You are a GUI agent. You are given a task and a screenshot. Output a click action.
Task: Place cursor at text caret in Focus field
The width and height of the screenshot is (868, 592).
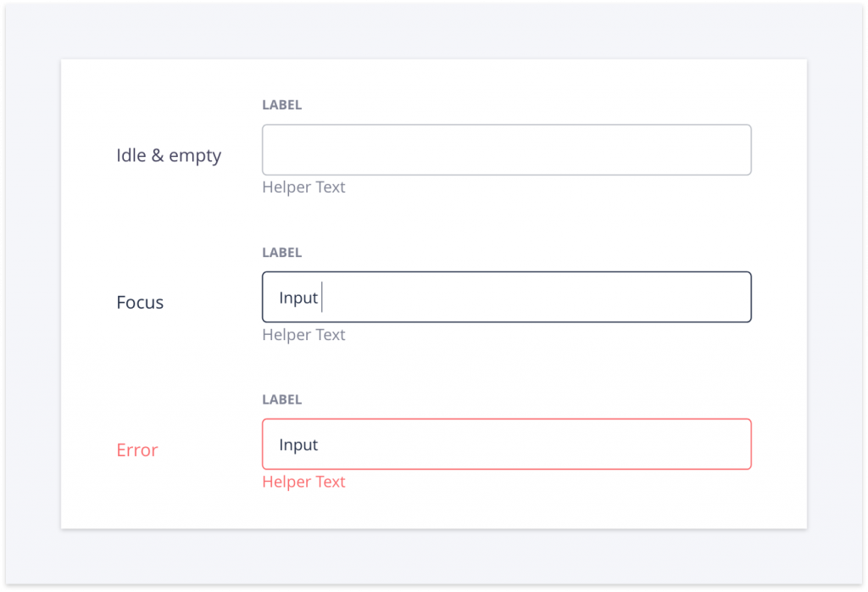(x=321, y=297)
